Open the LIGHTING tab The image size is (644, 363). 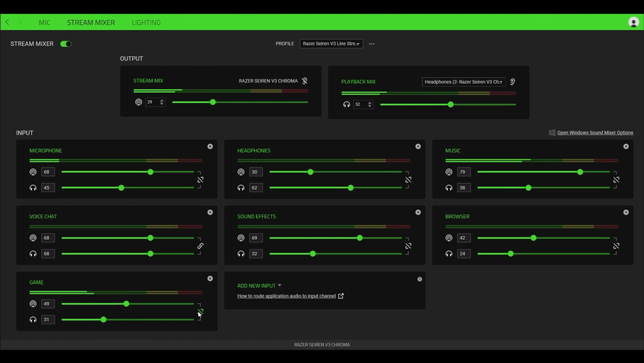click(146, 23)
